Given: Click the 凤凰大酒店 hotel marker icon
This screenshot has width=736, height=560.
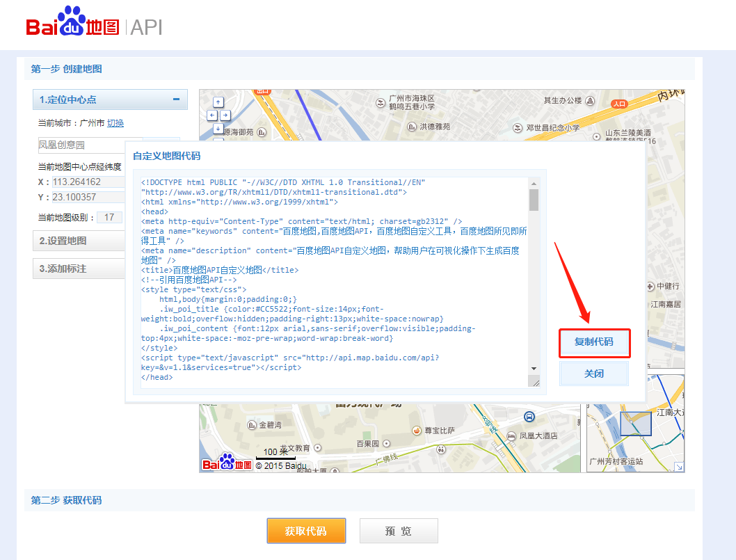Looking at the screenshot, I should 512,435.
